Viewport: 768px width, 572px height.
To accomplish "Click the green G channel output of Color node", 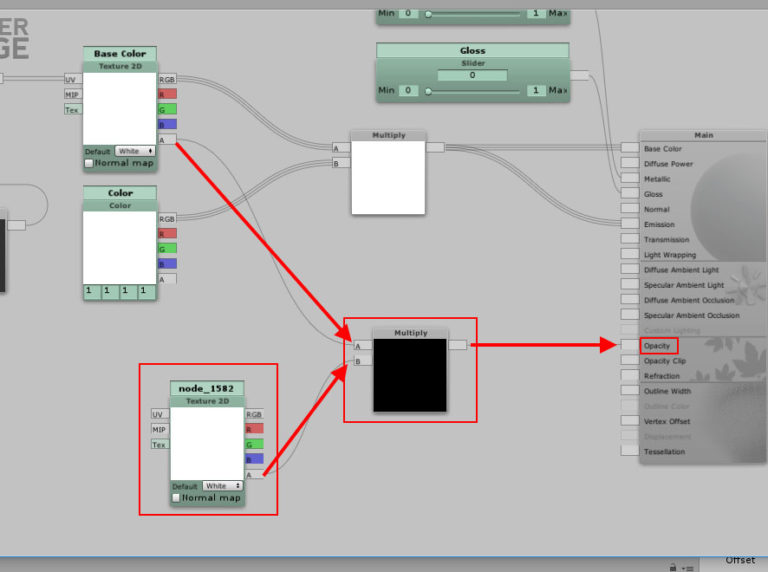I will [x=168, y=248].
